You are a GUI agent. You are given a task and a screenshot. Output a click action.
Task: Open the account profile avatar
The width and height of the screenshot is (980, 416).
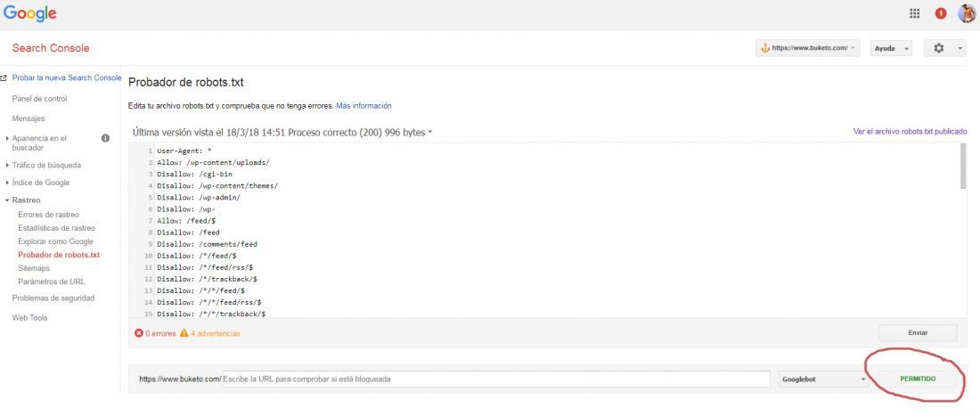pyautogui.click(x=967, y=13)
